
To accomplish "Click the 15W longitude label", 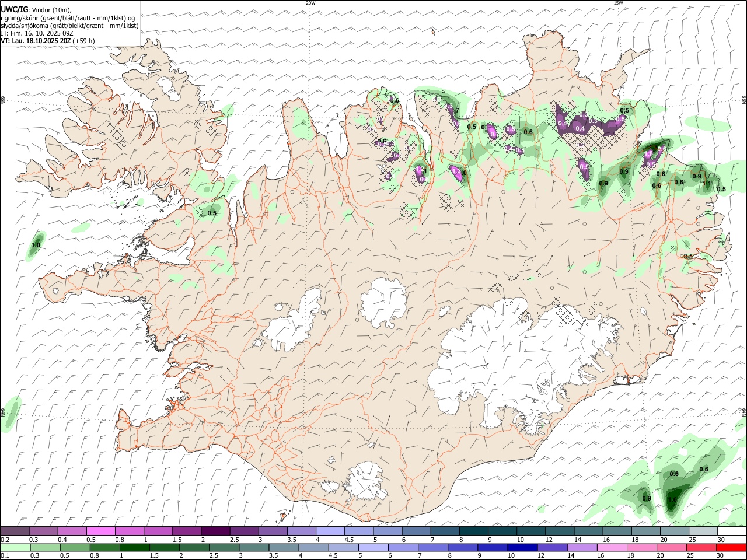I will point(617,3).
